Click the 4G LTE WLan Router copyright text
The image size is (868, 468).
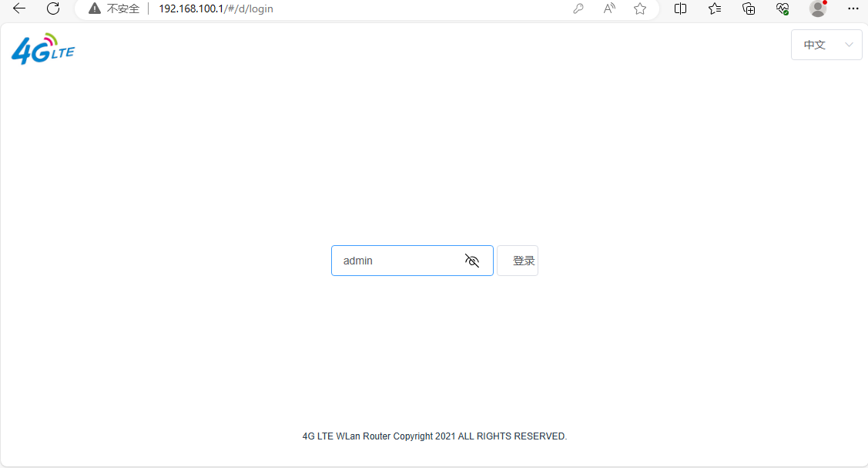coord(434,436)
